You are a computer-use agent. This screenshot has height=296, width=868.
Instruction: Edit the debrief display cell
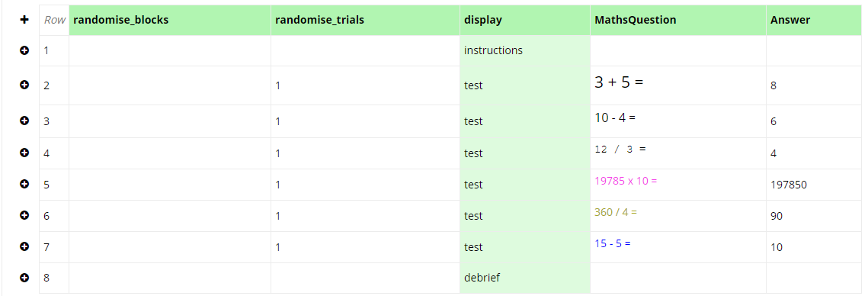[x=525, y=278]
